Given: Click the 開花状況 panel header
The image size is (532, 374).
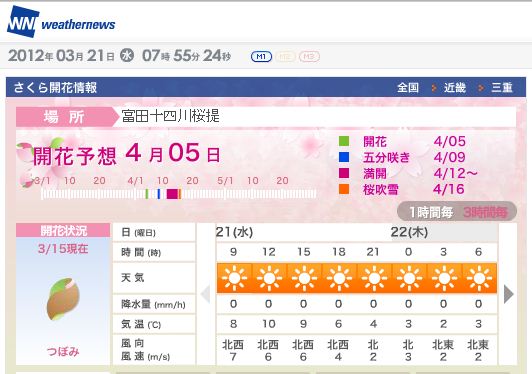Looking at the screenshot, I should pos(63,230).
